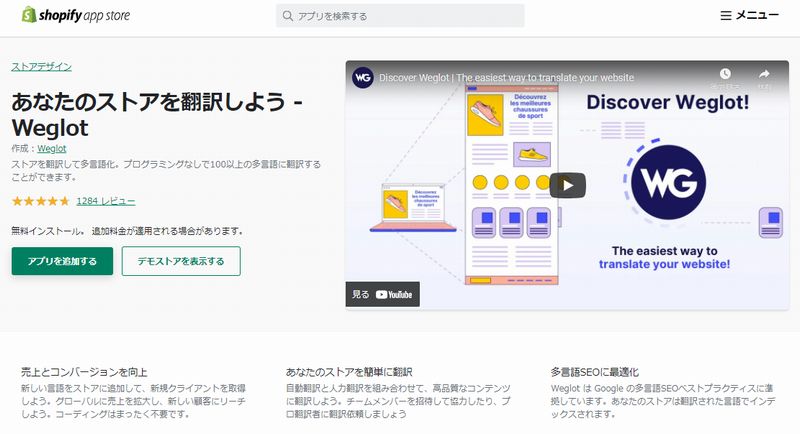Click the デモストアを表示する button
Image resolution: width=800 pixels, height=434 pixels.
click(181, 261)
